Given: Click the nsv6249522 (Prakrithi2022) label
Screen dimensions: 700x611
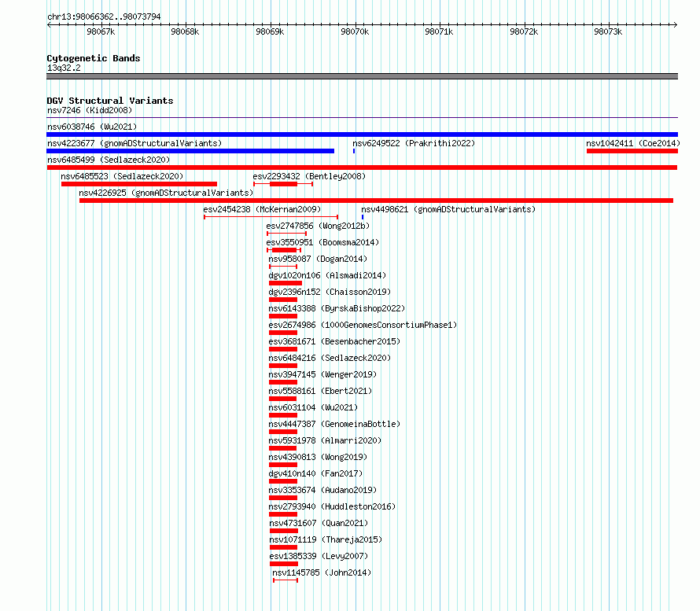Looking at the screenshot, I should coord(414,143).
